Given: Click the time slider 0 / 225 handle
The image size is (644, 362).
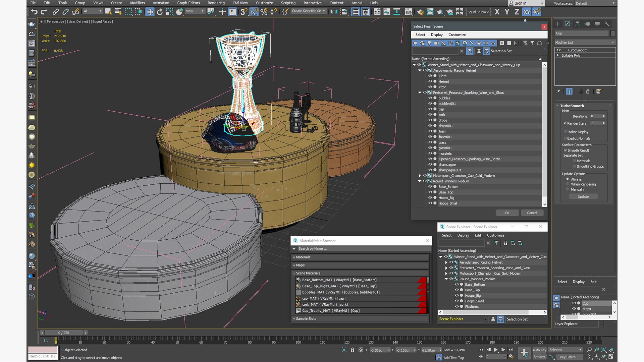Looking at the screenshot, I should pos(64,333).
